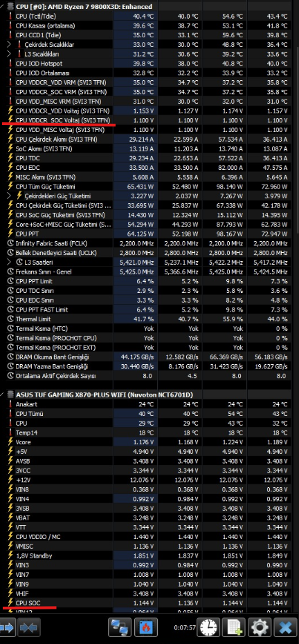Click the 0:07:57 elapsed time display
This screenshot has width=299, height=644.
(184, 628)
